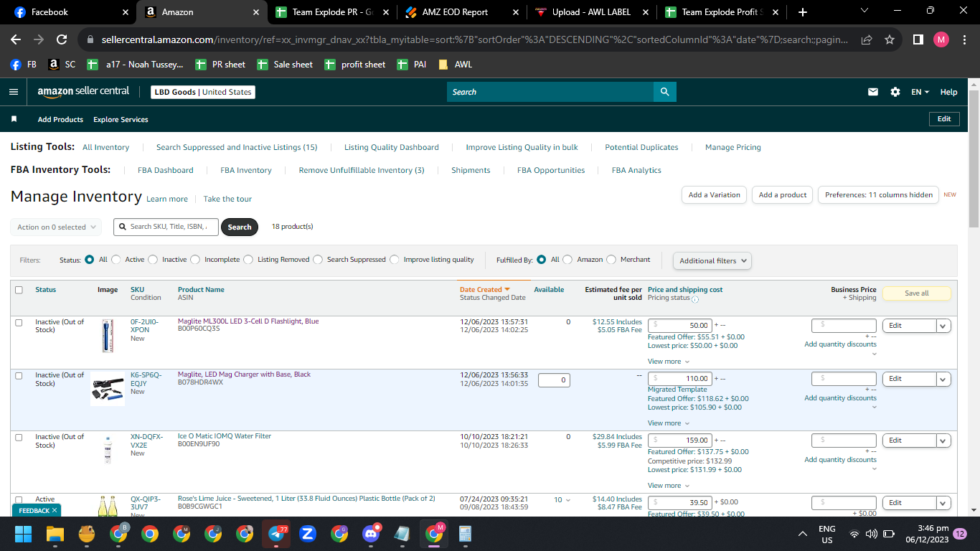This screenshot has width=980, height=551.
Task: Expand View more for Ice O Matic pricing
Action: (668, 486)
